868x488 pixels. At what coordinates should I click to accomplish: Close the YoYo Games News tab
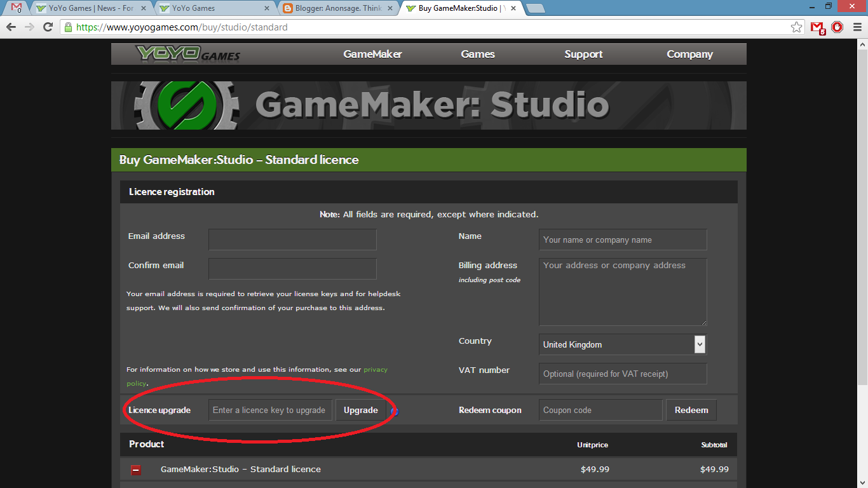click(144, 8)
